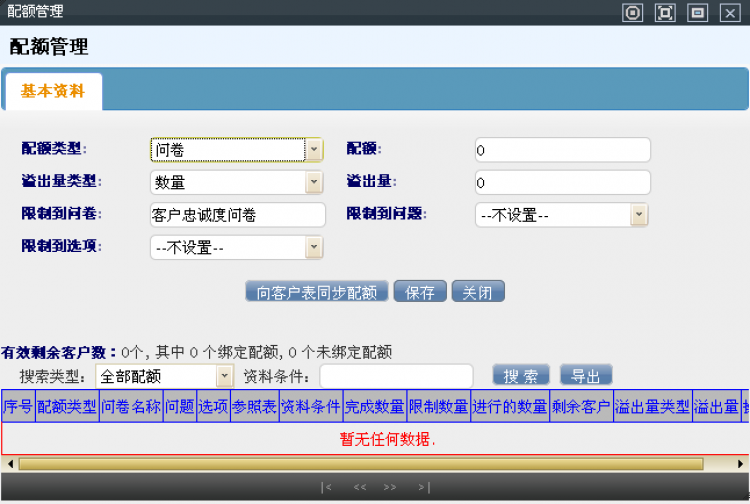Open the 搜索类型 dropdown
This screenshot has height=504, width=750.
tap(225, 376)
